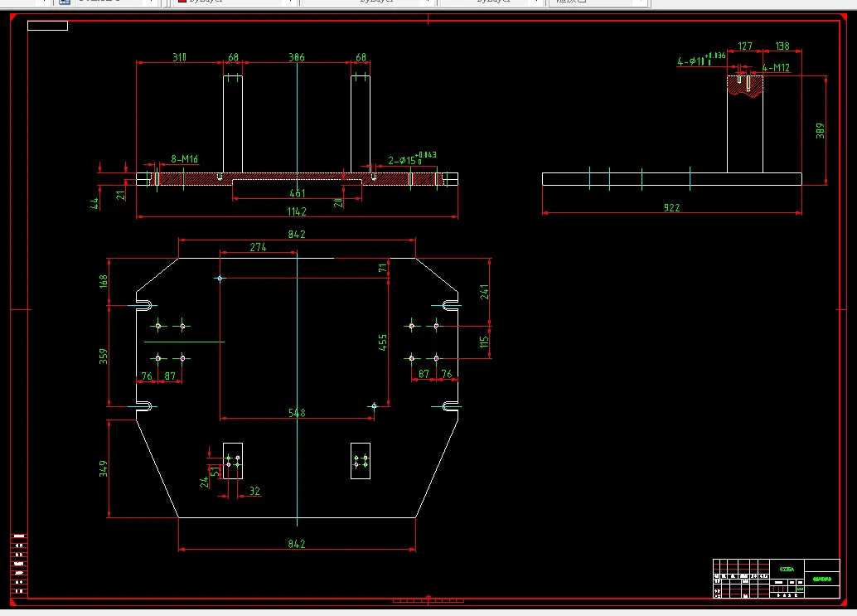Select the 461 dimension value
Screen dimensions: 857x616
pos(297,193)
